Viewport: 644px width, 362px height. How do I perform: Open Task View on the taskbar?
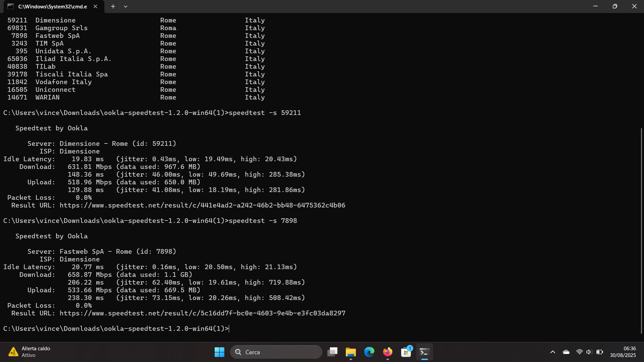[332, 352]
